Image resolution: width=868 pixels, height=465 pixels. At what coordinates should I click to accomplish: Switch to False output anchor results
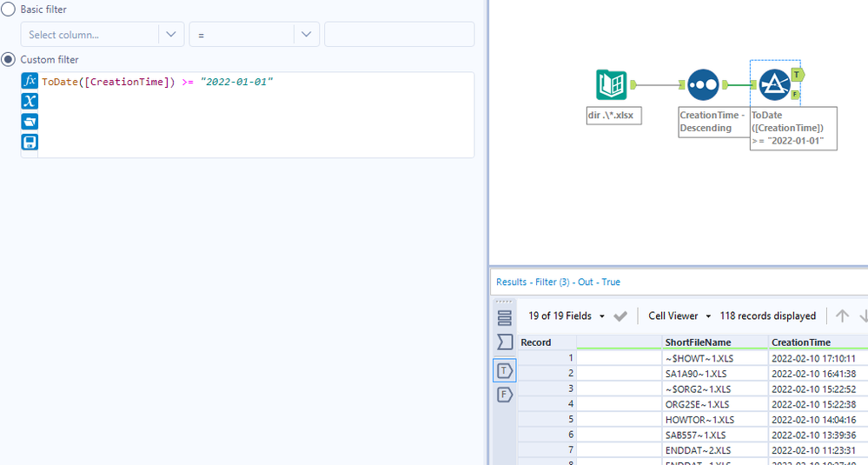pos(504,395)
